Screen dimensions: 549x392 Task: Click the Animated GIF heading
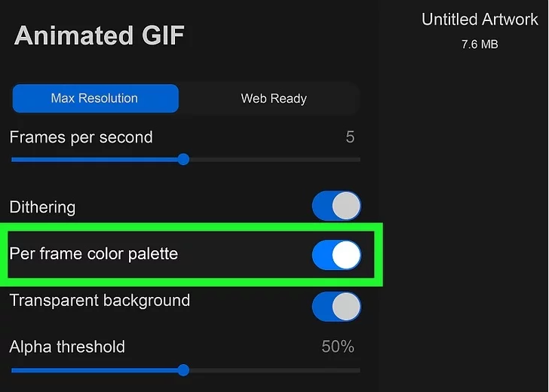pyautogui.click(x=100, y=35)
